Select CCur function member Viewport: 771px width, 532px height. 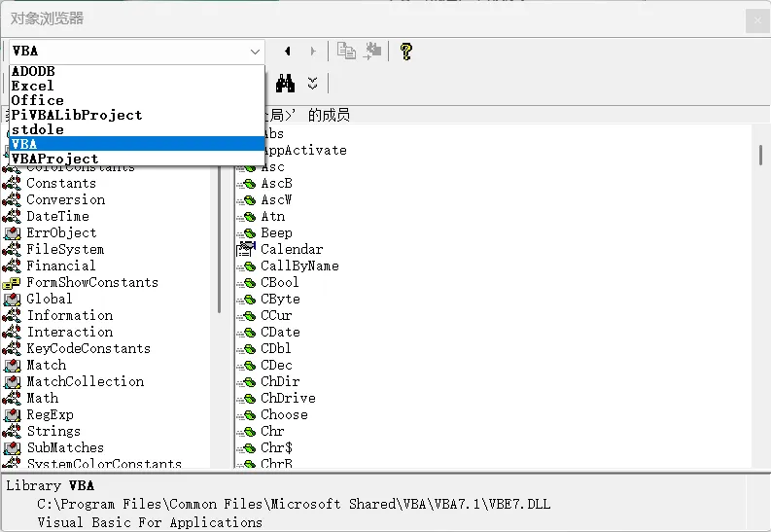point(276,315)
